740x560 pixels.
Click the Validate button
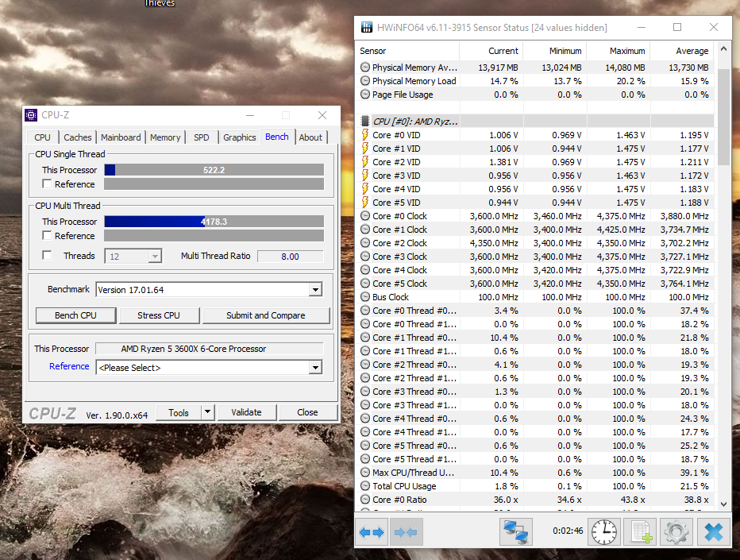pyautogui.click(x=246, y=412)
